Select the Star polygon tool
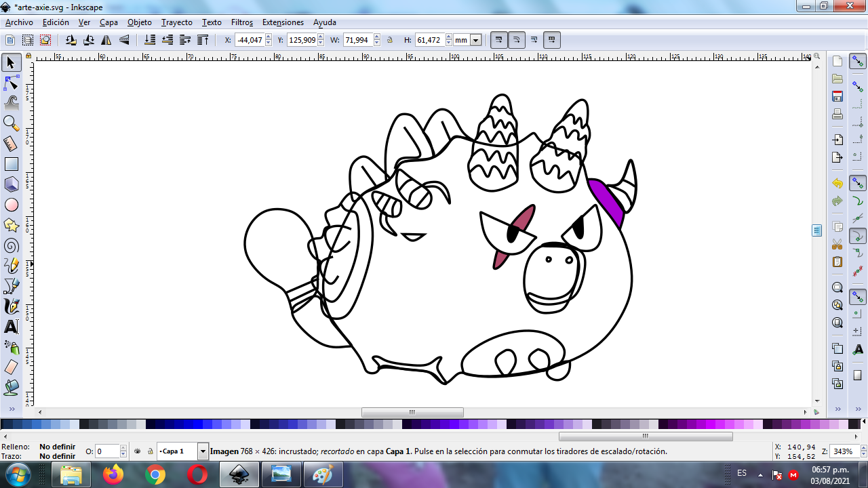 pos(11,225)
